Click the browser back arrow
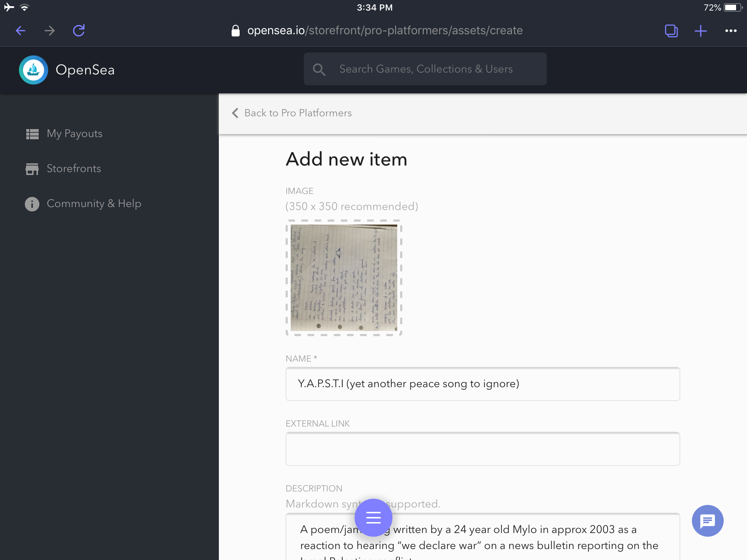Image resolution: width=747 pixels, height=560 pixels. click(x=21, y=31)
